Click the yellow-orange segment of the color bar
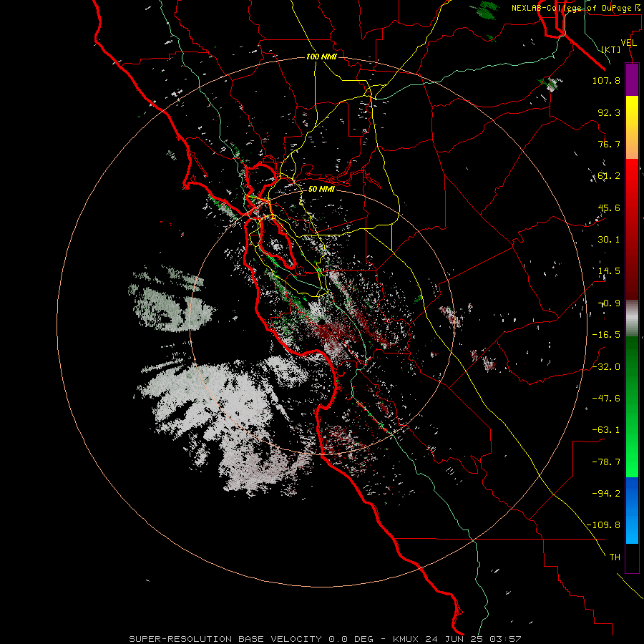Viewport: 644px width, 644px height. tap(632, 127)
